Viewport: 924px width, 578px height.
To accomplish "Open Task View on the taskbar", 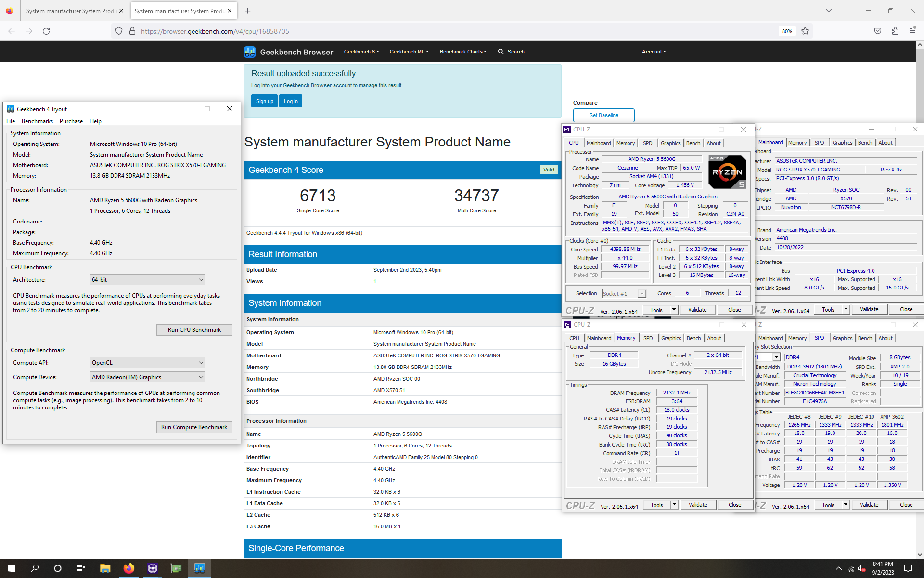I will (x=81, y=568).
